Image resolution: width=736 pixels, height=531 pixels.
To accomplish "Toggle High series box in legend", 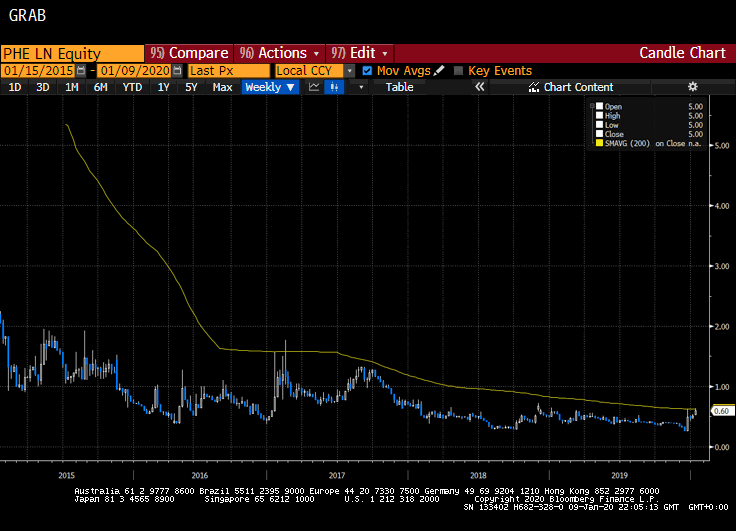I will [x=599, y=115].
